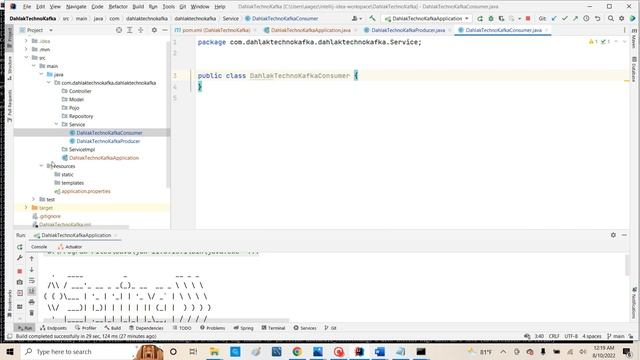
Task: Open Run panel settings gear
Action: point(613,235)
